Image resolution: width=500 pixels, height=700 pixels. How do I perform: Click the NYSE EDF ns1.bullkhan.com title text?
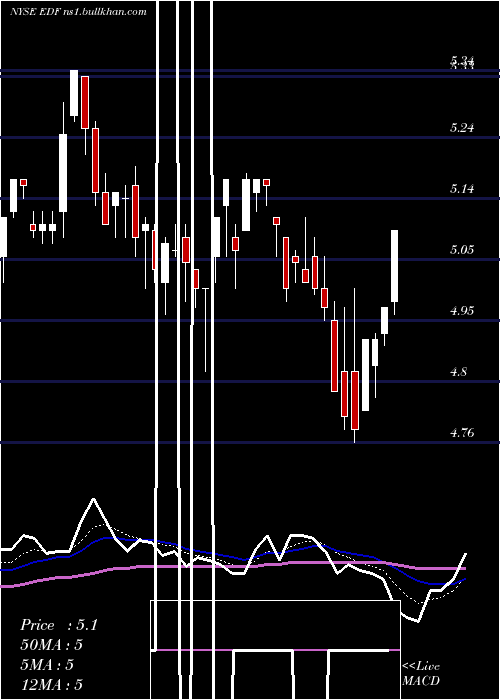coord(78,11)
